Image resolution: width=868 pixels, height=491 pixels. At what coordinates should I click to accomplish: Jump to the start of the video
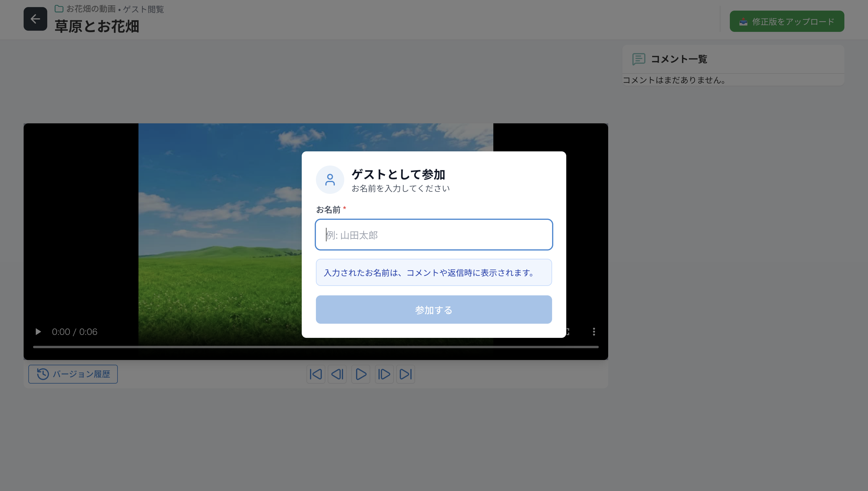click(x=316, y=374)
